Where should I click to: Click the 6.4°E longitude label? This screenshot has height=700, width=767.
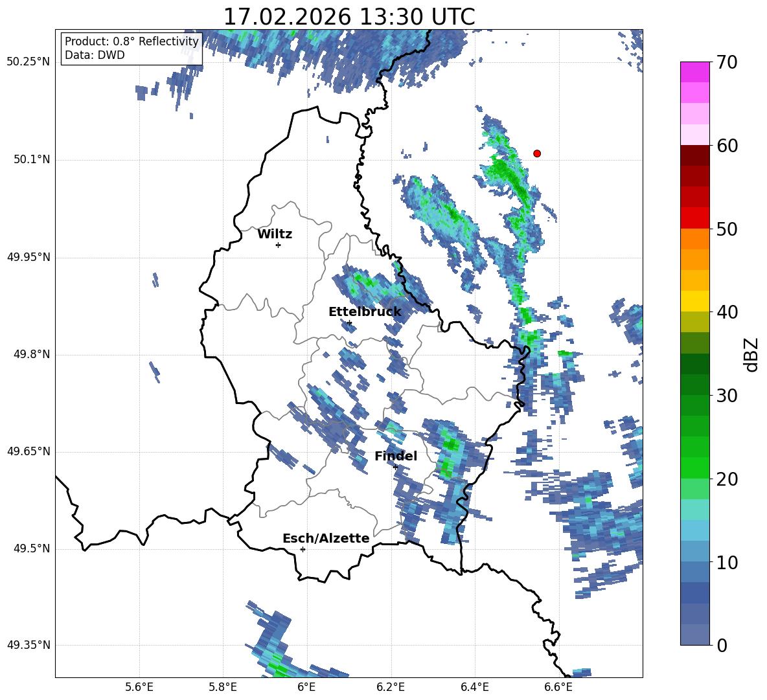click(474, 687)
